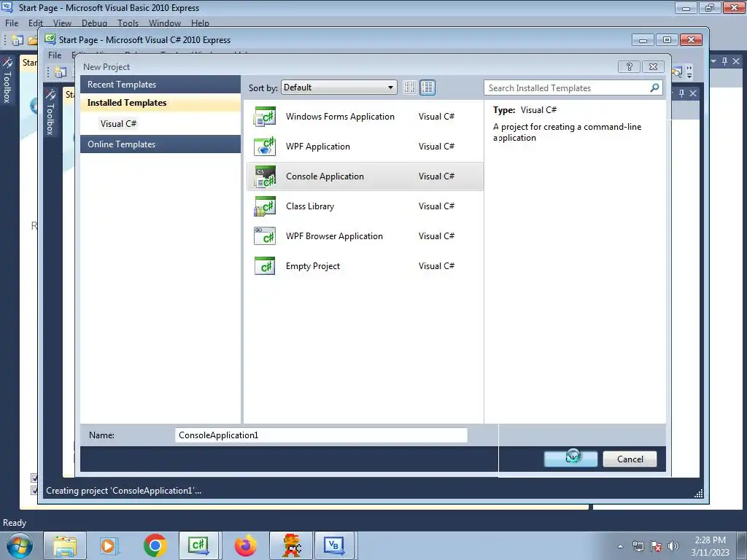Select the Installed Templates section
747x560 pixels.
click(160, 103)
